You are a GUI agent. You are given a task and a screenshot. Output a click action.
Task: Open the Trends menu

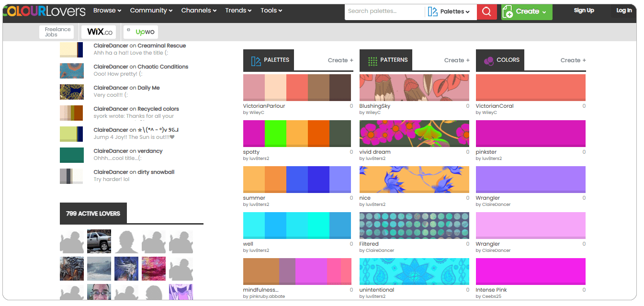238,11
